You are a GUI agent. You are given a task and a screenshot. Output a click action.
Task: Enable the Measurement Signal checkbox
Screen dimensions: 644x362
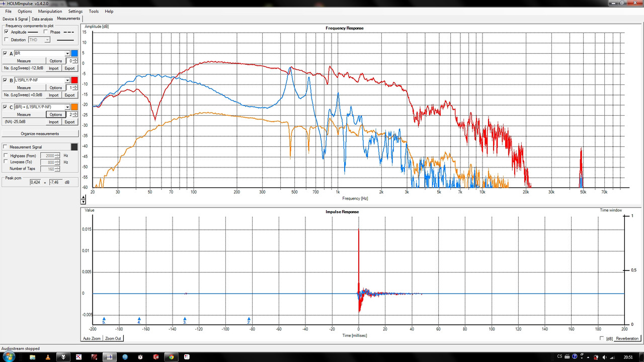[x=5, y=147]
